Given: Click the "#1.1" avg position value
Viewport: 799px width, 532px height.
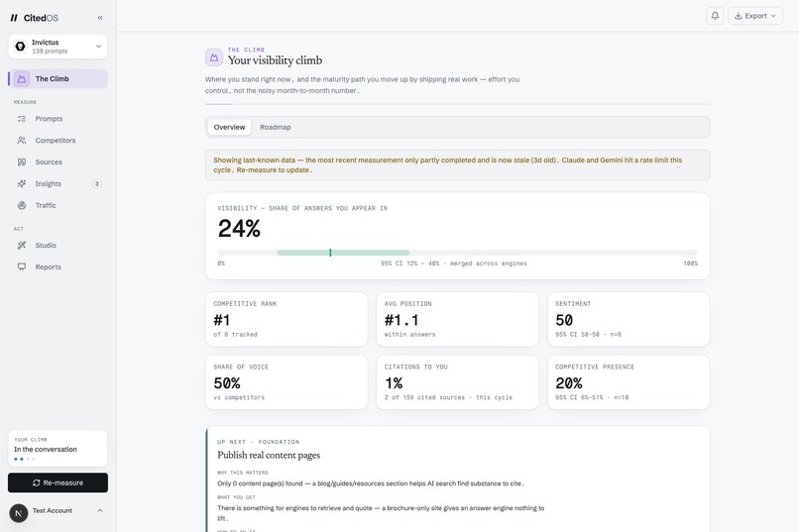Looking at the screenshot, I should (x=401, y=320).
